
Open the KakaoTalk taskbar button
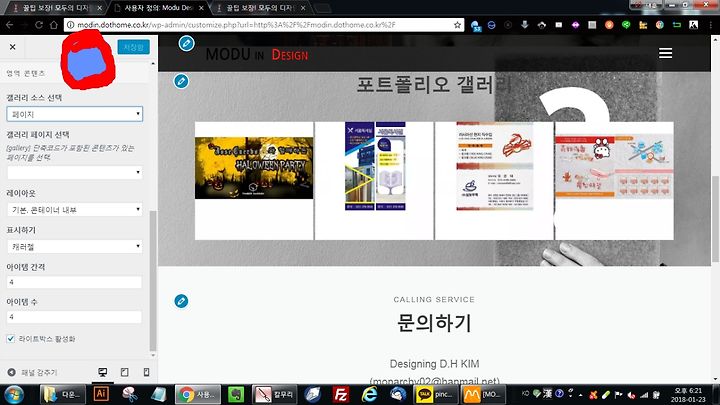tap(435, 394)
